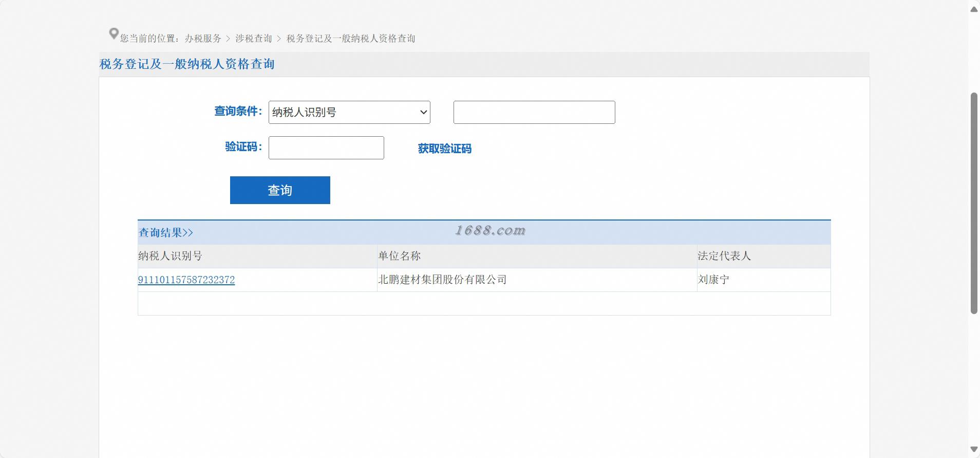Viewport: 980px width, 458px height.
Task: Click the 验证码: label
Action: point(243,146)
